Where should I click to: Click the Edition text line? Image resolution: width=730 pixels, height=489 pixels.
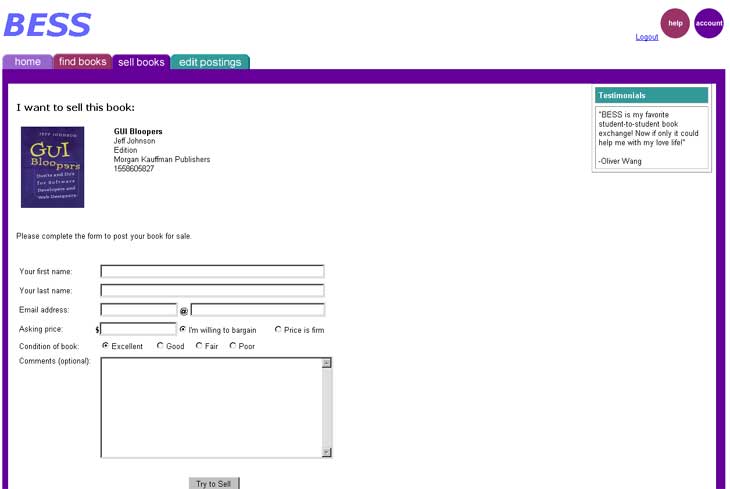tap(125, 150)
